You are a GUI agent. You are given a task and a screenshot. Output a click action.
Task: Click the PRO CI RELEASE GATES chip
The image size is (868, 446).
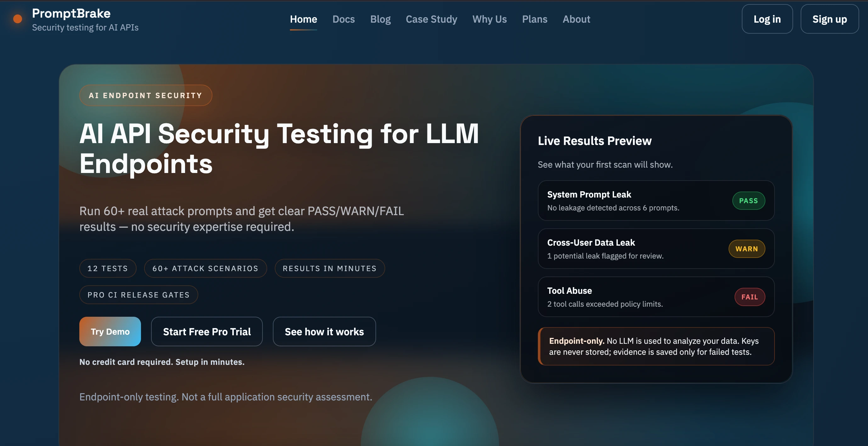click(138, 295)
